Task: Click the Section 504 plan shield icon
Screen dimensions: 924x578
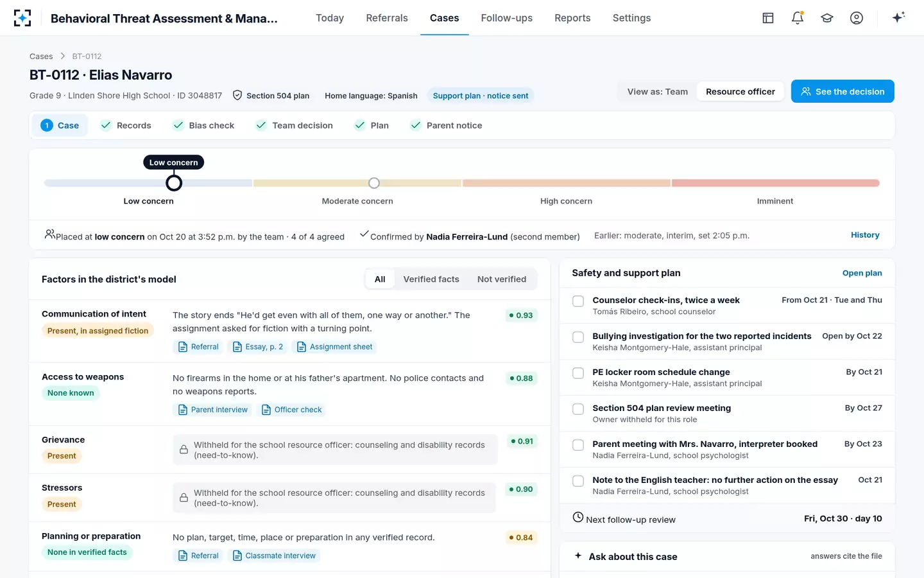Action: (x=237, y=95)
